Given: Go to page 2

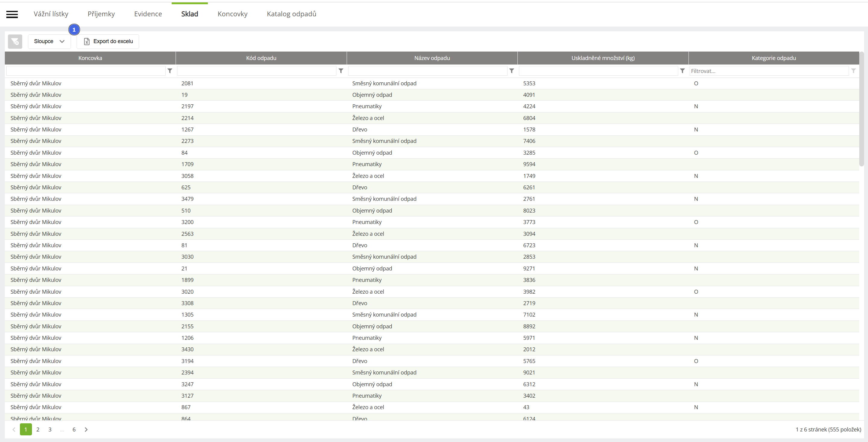Looking at the screenshot, I should point(38,429).
